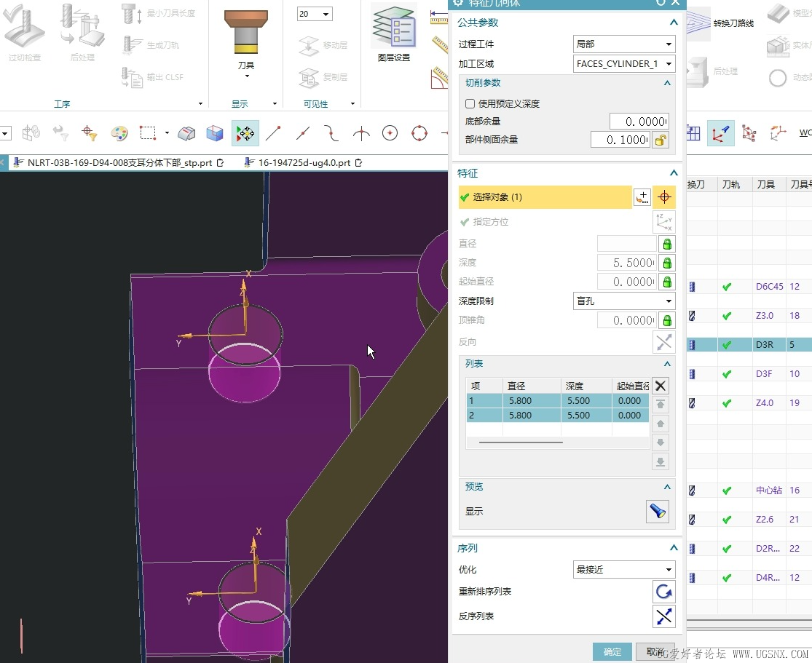Click the 显示 preview flashlight icon
The image size is (812, 663).
(x=658, y=512)
